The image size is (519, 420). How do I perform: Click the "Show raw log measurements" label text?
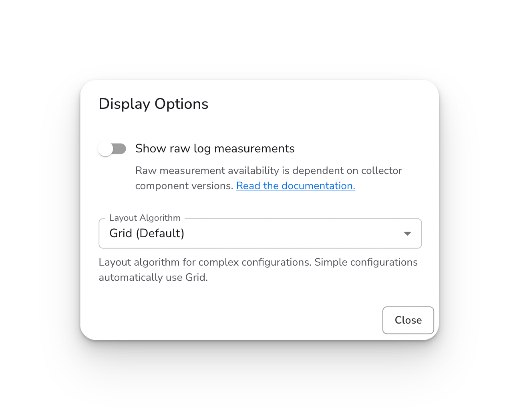pos(215,149)
